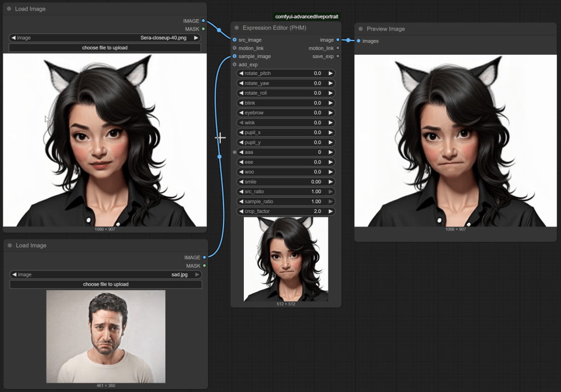Click top choose file to upload button

105,48
